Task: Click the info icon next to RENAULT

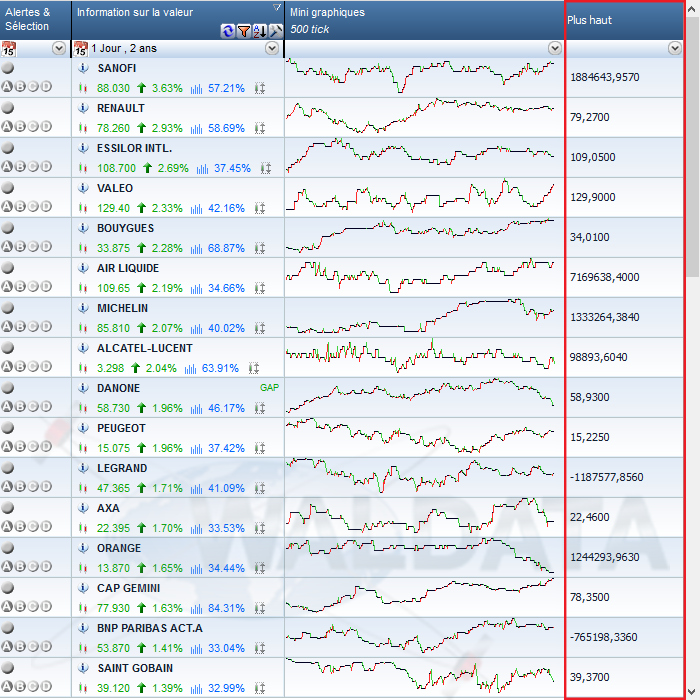Action: tap(83, 108)
